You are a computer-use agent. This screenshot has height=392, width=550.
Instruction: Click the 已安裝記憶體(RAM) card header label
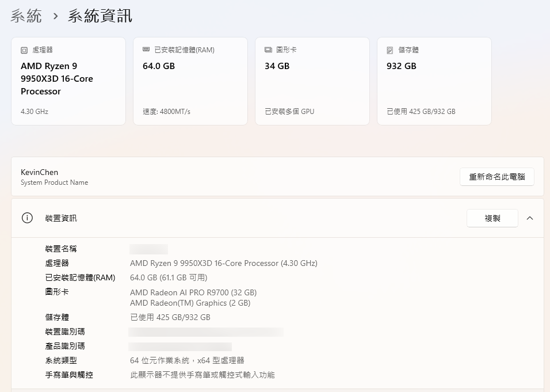point(185,50)
